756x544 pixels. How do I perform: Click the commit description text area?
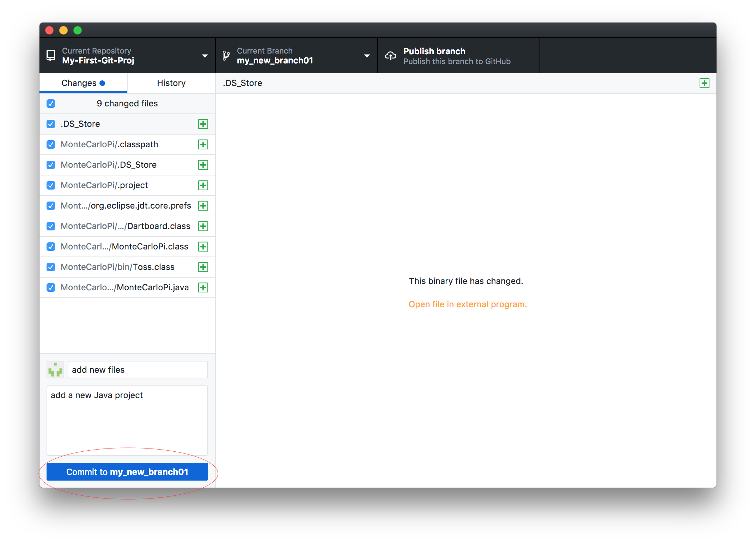[127, 420]
